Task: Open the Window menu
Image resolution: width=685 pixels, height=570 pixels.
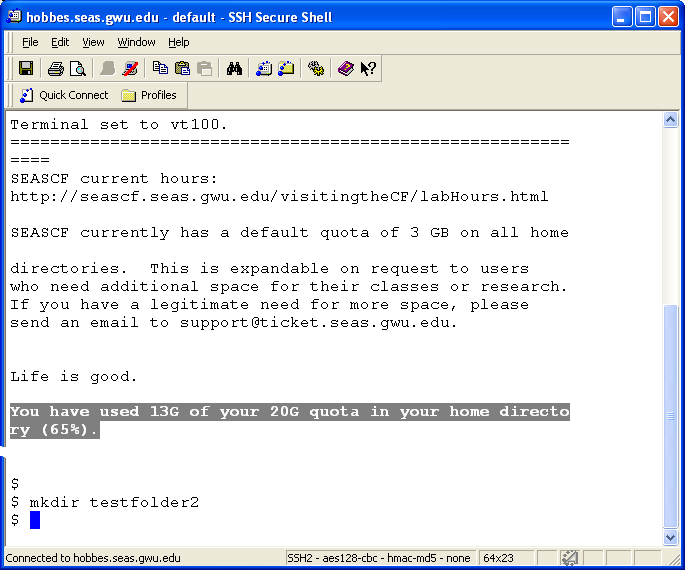Action: pos(136,42)
